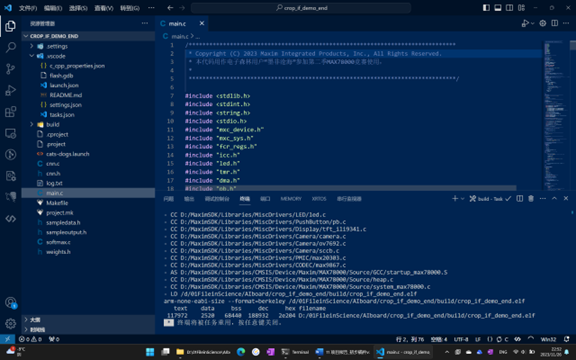This screenshot has height=360, width=576.
Task: Toggle the bottom panel visibility
Action: click(x=498, y=8)
